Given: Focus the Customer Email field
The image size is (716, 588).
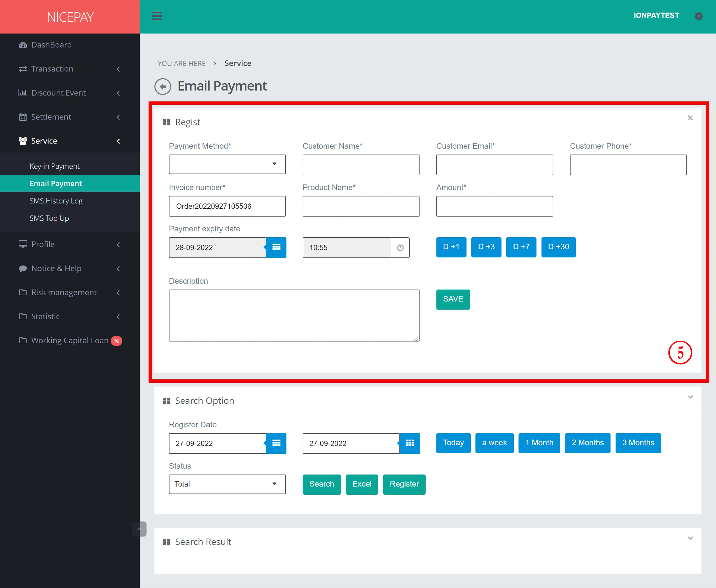Looking at the screenshot, I should [x=494, y=165].
